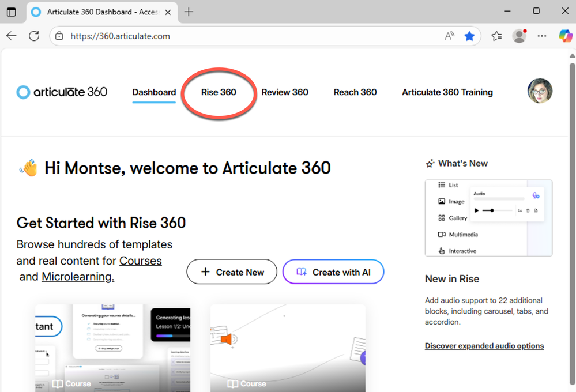Open Discover expanded audio options link

pyautogui.click(x=484, y=346)
